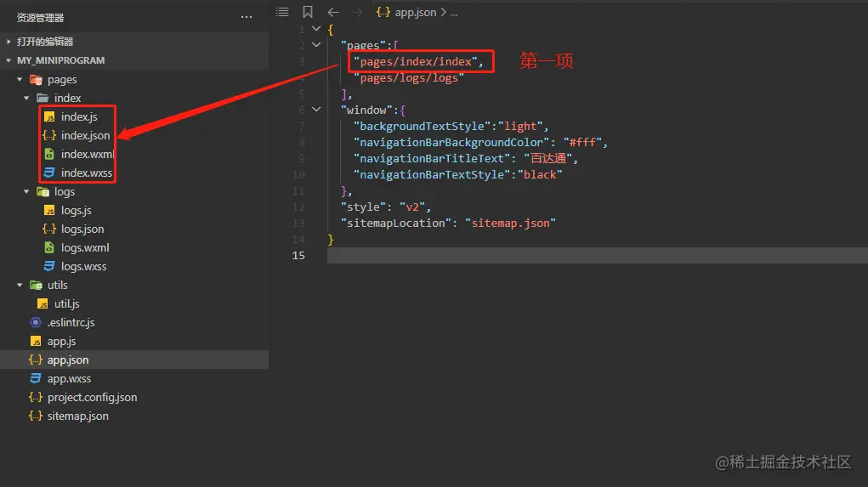Open logs.js in the file tree
The height and width of the screenshot is (487, 868).
77,210
